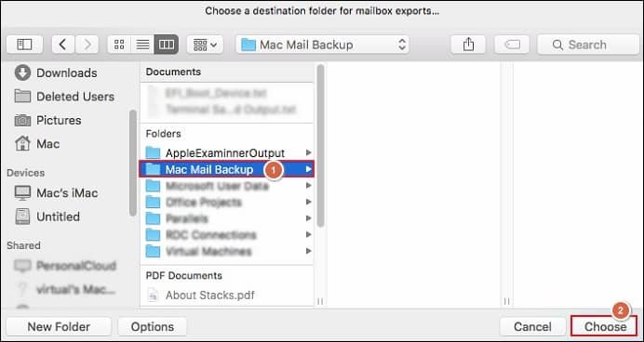Go forward with the right chevron
Image resolution: width=644 pixels, height=342 pixels.
point(87,45)
